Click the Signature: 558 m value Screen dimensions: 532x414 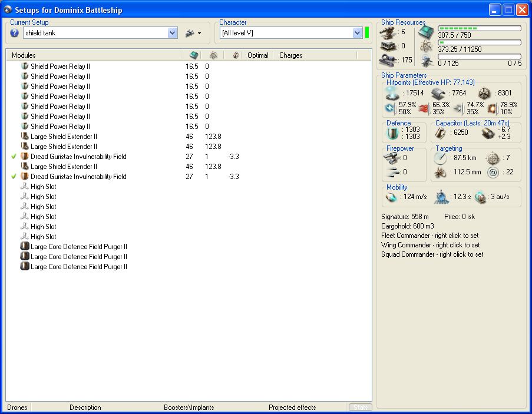(405, 217)
